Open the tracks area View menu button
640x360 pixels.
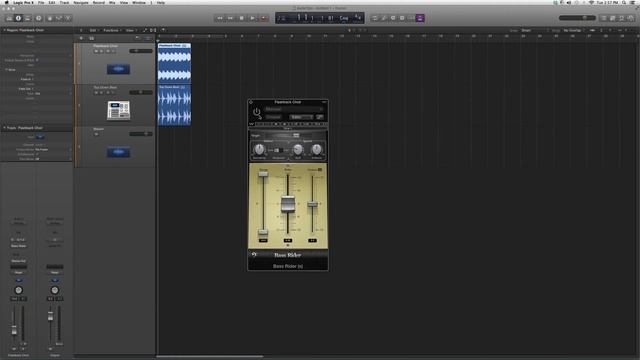point(130,30)
